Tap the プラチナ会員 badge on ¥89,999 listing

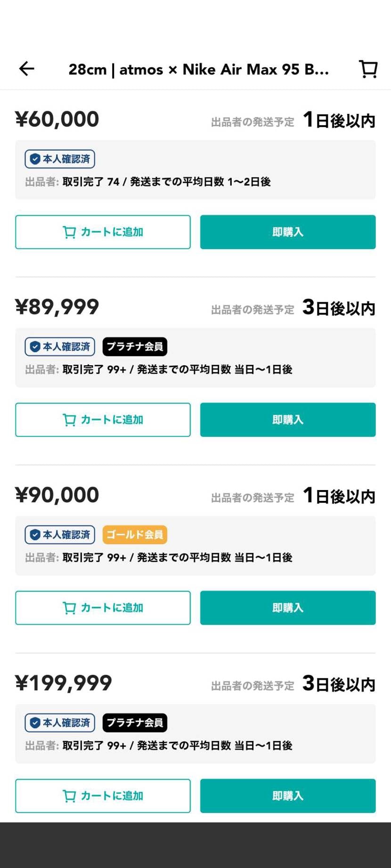135,347
